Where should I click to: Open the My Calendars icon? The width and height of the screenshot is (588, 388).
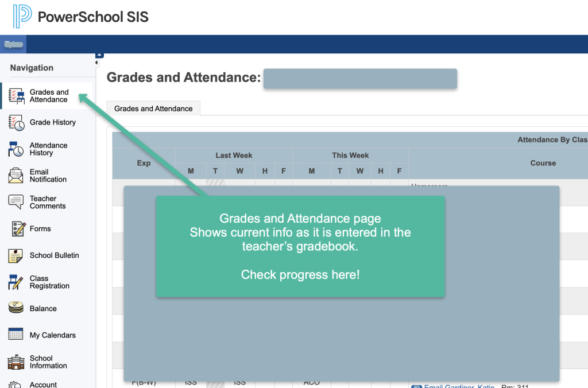click(16, 333)
